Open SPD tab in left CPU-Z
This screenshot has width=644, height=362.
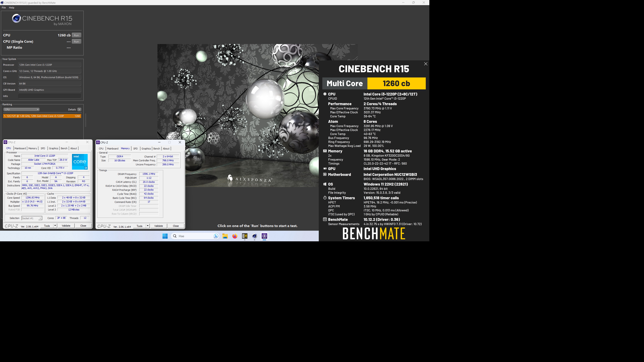pyautogui.click(x=43, y=148)
